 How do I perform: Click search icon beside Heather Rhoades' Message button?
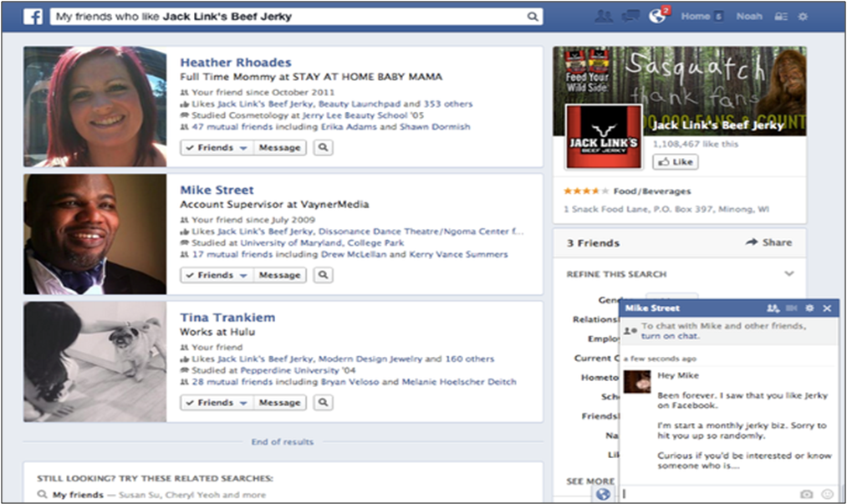click(x=324, y=148)
